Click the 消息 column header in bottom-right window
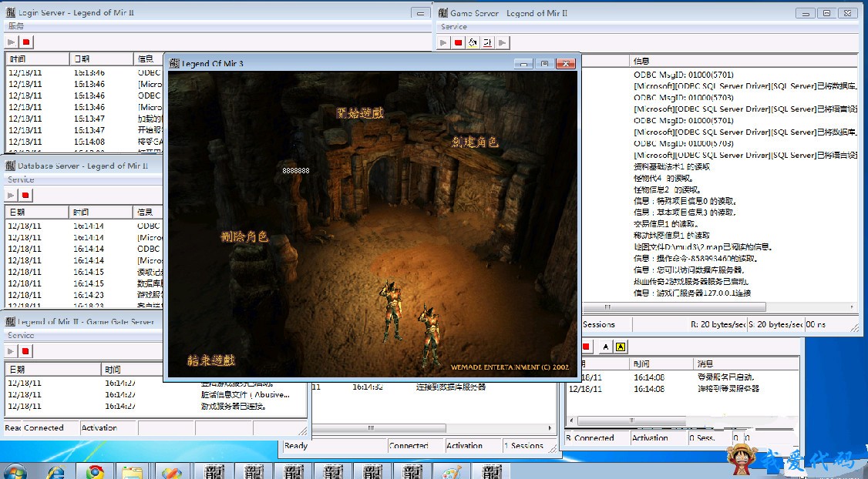 (x=745, y=363)
